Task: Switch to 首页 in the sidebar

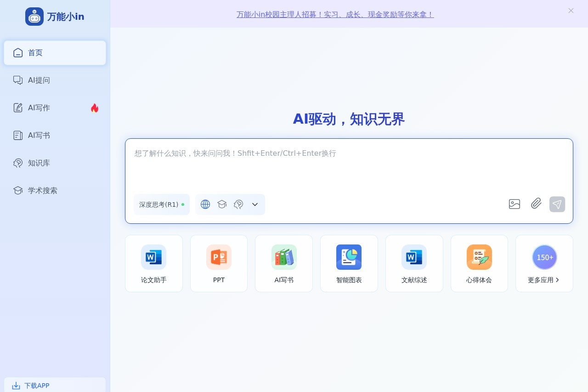Action: point(35,52)
